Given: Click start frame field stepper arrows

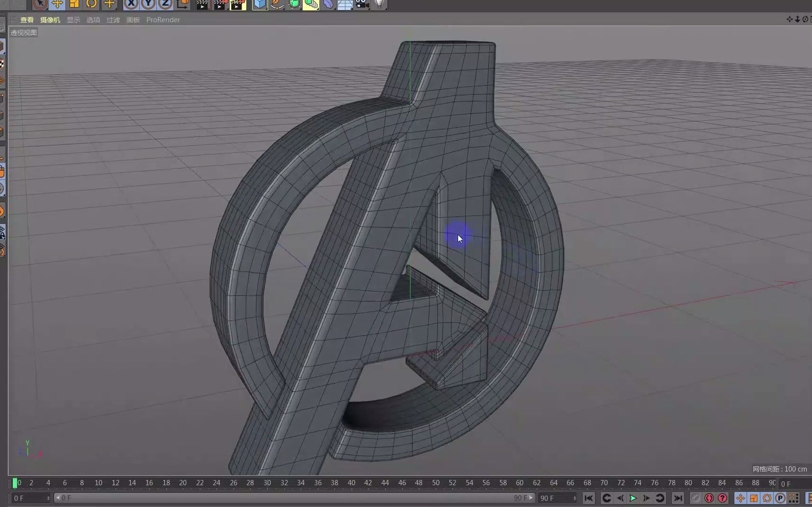Looking at the screenshot, I should [x=48, y=498].
